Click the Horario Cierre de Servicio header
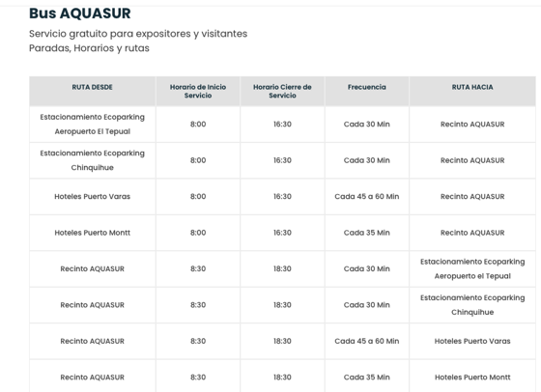This screenshot has height=392, width=541. (x=282, y=92)
